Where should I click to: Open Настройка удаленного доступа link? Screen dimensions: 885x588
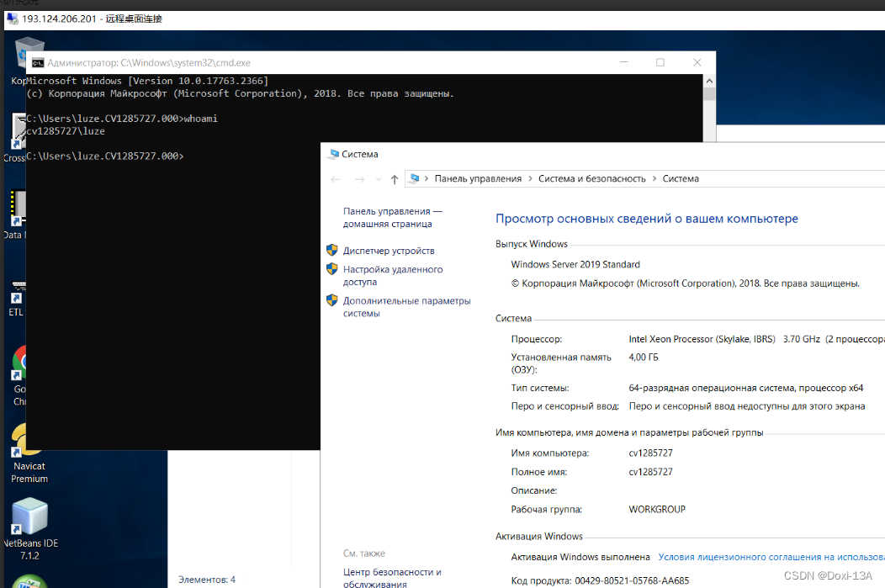coord(393,275)
